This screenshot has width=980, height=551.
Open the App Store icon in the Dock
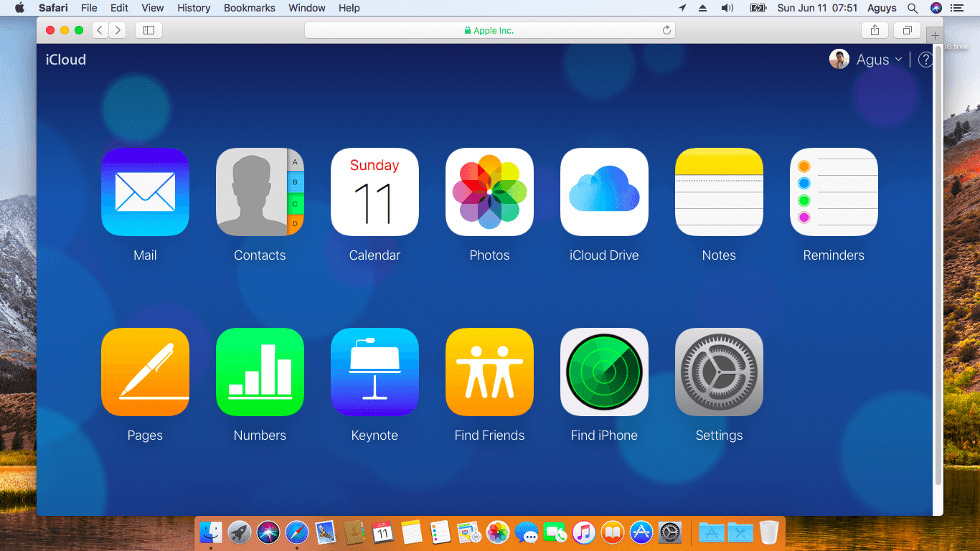641,532
